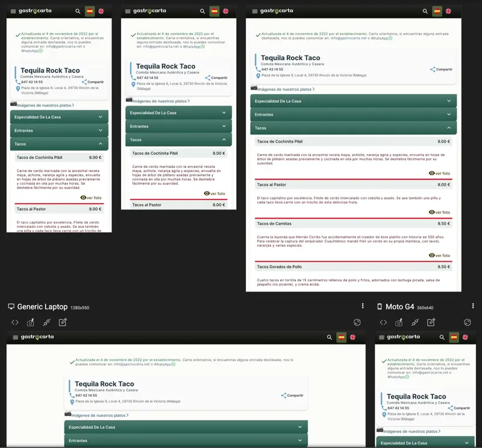Switch to Spanish flag in Moto G4 preview

[454, 337]
